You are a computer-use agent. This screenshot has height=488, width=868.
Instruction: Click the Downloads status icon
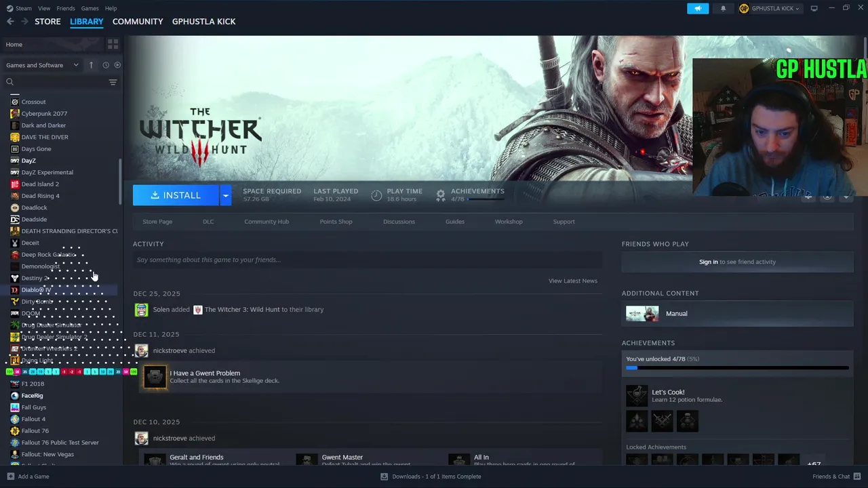(384, 476)
